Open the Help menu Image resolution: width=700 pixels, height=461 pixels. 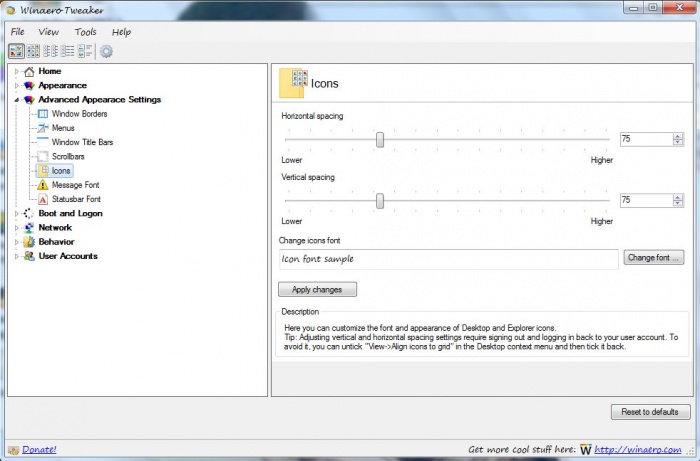(121, 32)
